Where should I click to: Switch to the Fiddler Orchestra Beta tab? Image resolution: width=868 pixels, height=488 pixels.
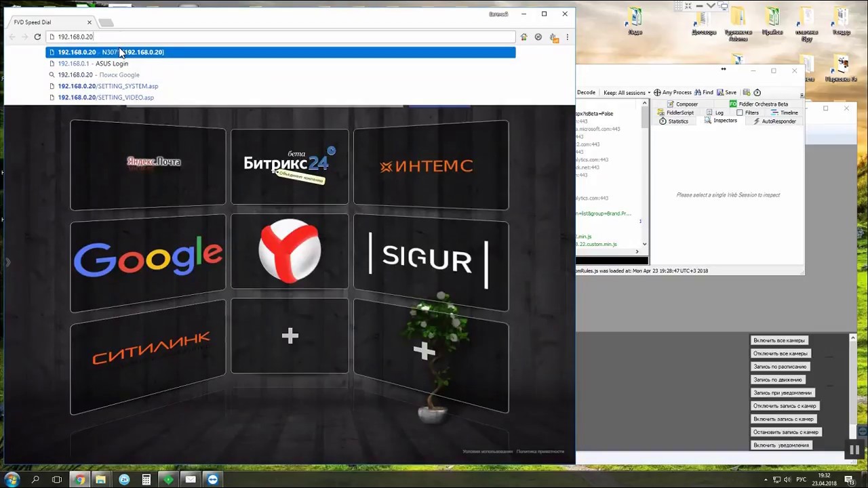(x=758, y=104)
